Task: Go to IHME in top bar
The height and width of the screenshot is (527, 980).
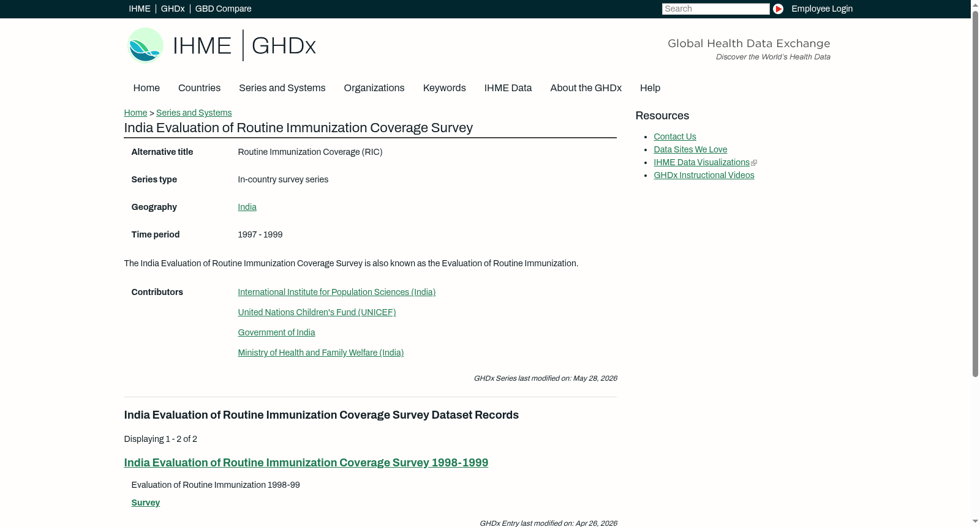Action: (x=140, y=9)
